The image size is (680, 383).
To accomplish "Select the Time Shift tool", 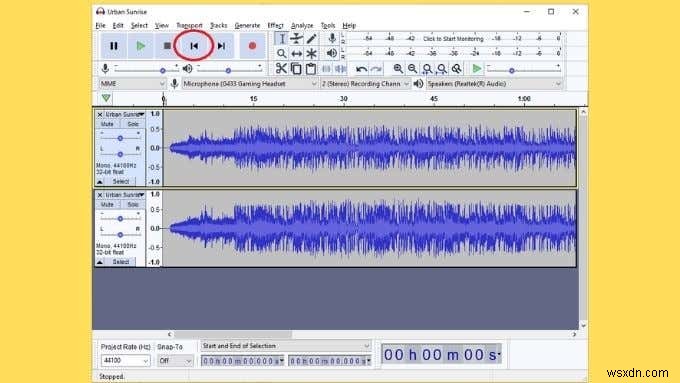I will pyautogui.click(x=296, y=53).
